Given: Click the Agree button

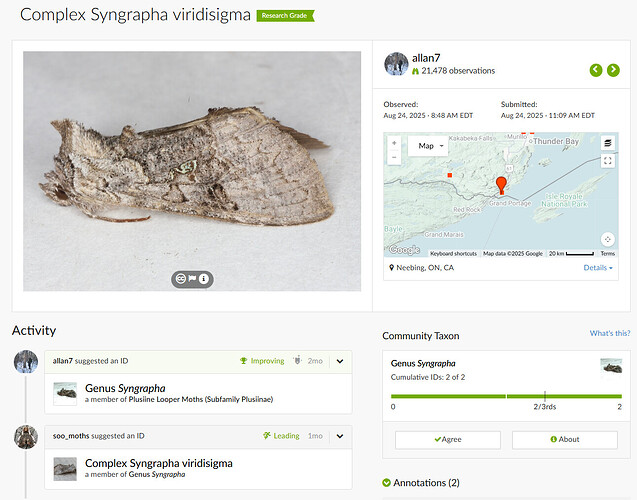Looking at the screenshot, I should pyautogui.click(x=448, y=439).
